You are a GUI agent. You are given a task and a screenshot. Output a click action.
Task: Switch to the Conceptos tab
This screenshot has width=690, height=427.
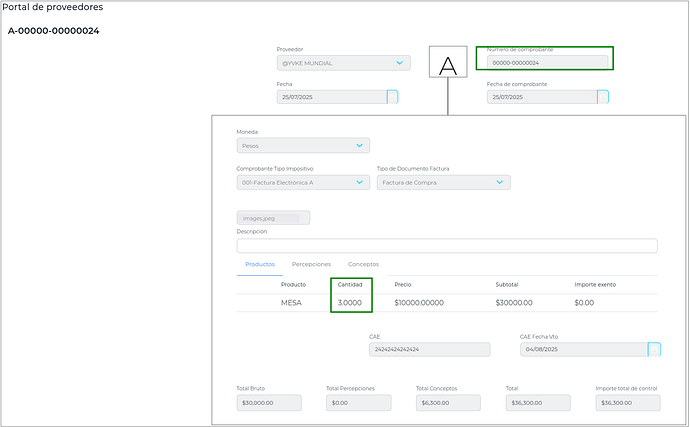(363, 264)
